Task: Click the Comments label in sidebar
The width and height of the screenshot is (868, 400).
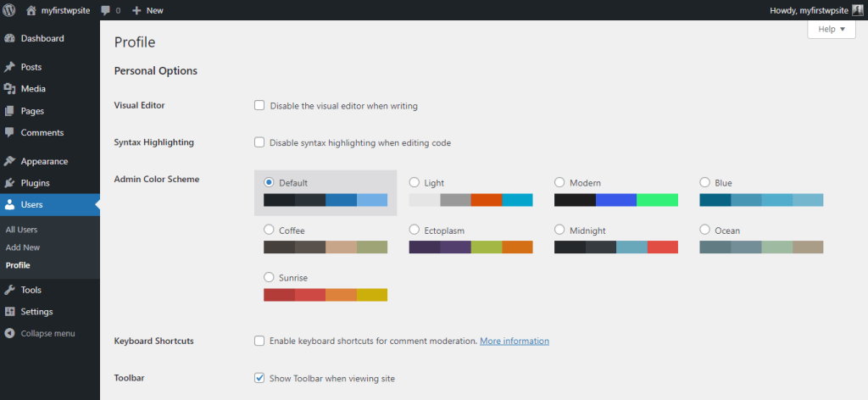Action: click(42, 133)
